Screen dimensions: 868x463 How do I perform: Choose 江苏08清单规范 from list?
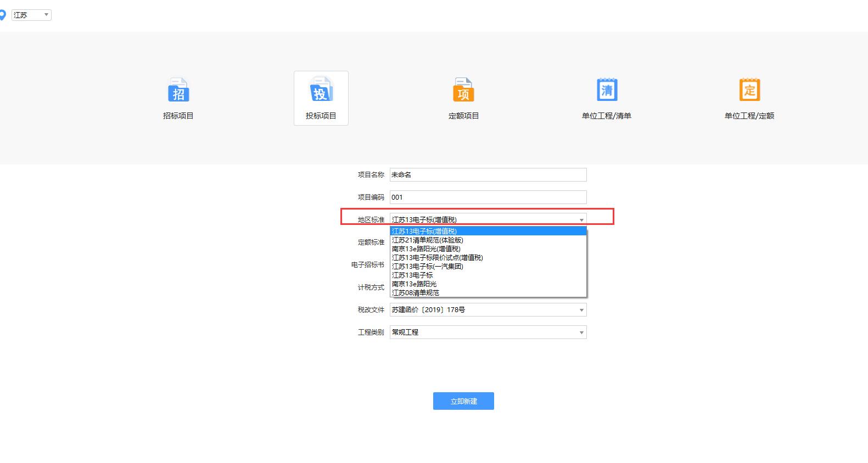pos(488,293)
